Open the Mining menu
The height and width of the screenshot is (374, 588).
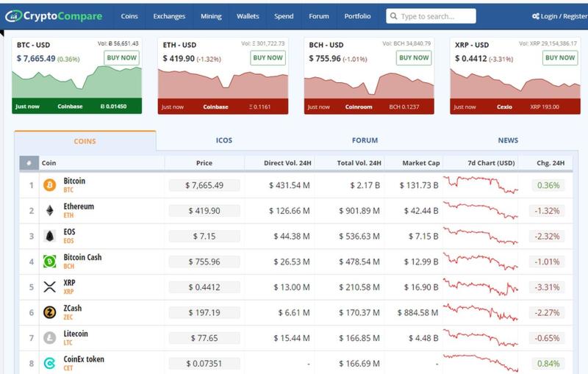pos(211,16)
